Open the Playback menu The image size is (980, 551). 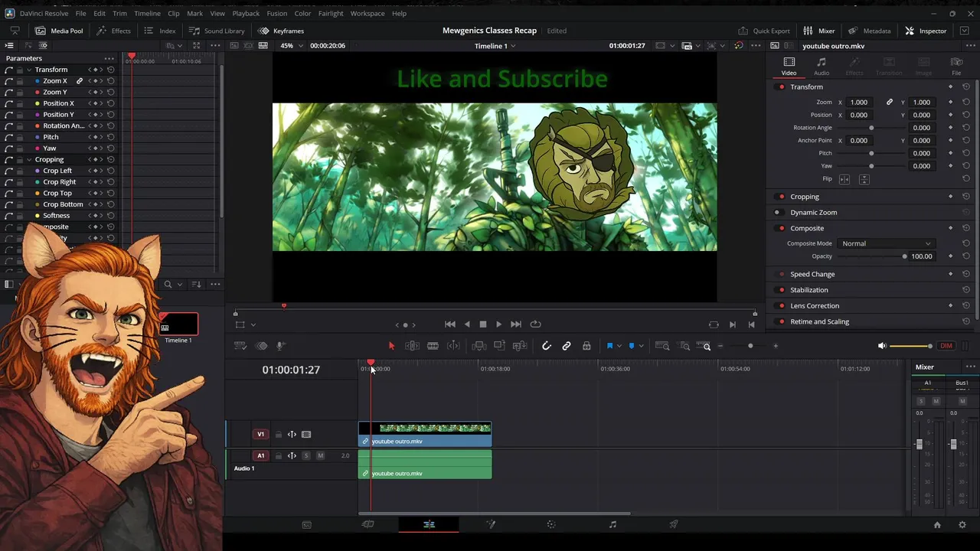[246, 13]
